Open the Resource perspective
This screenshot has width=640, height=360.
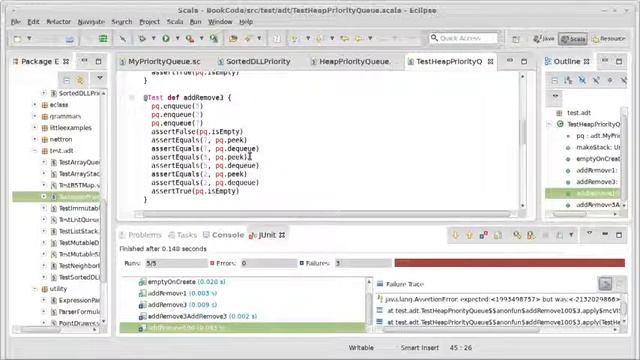coord(608,39)
